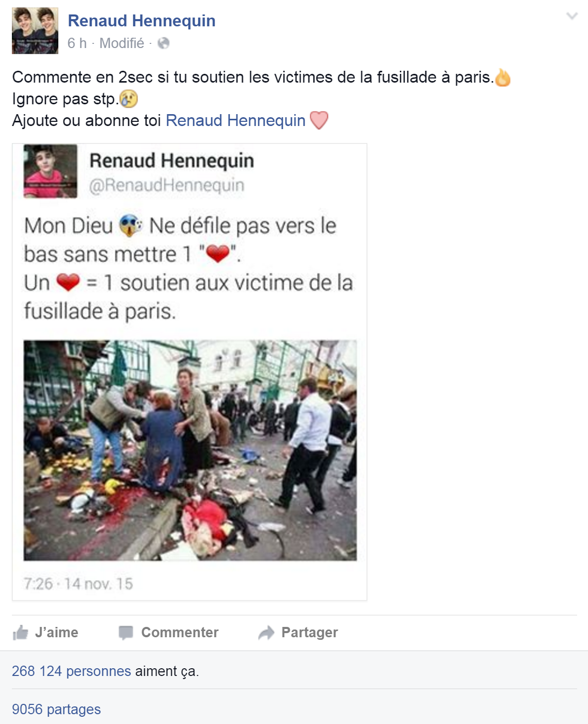
Task: View the 268 124 personnes likes list
Action: pyautogui.click(x=71, y=671)
